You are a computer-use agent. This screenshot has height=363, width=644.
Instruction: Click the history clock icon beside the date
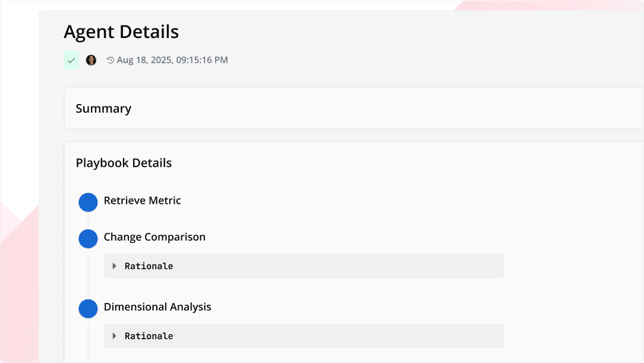pos(111,60)
